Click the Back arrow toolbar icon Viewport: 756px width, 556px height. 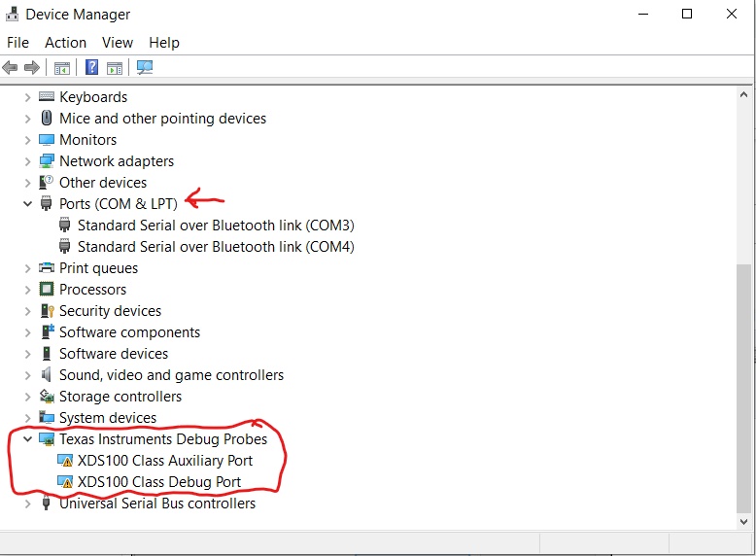[x=11, y=68]
